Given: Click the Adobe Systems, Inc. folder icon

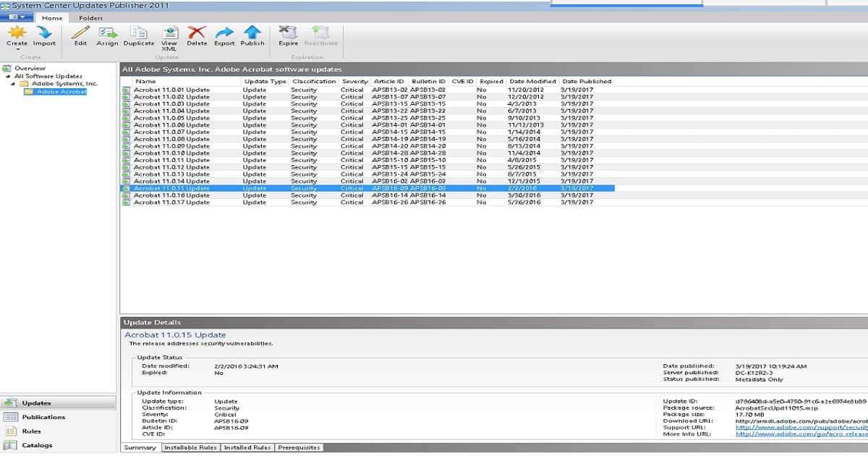Looking at the screenshot, I should click(x=25, y=84).
